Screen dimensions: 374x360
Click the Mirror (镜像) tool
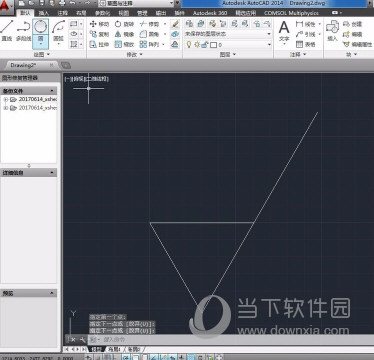coord(124,34)
